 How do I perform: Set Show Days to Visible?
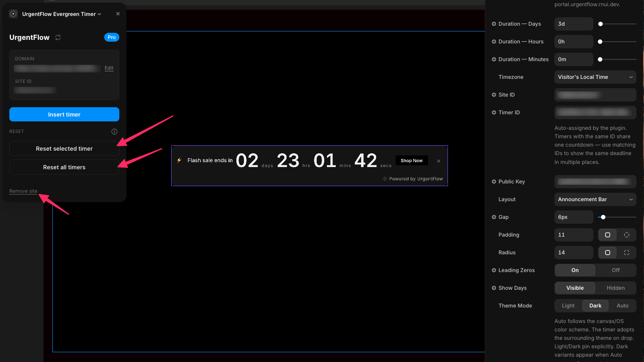click(575, 288)
